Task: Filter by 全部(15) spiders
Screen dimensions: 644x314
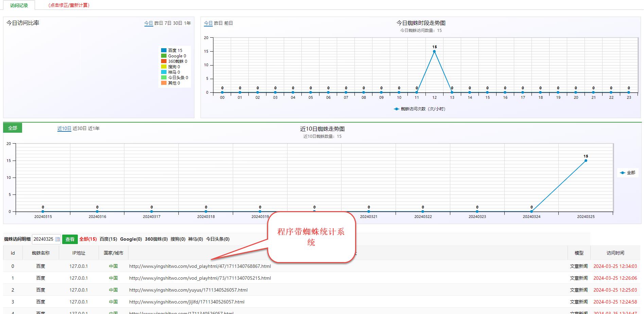Action: tap(88, 239)
